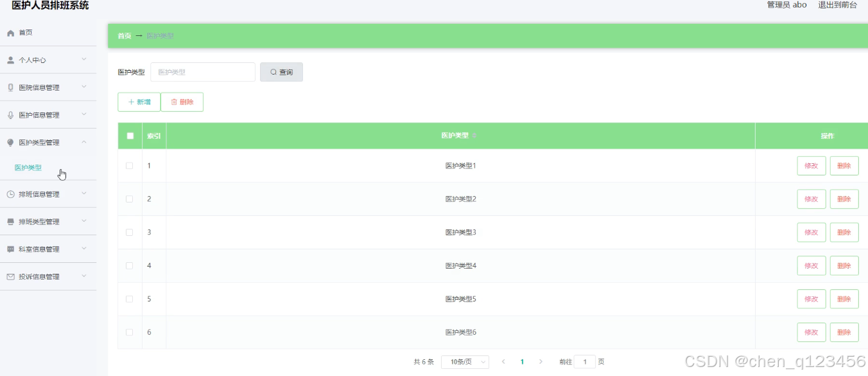
Task: Click the 管理员 abo label
Action: pyautogui.click(x=786, y=4)
